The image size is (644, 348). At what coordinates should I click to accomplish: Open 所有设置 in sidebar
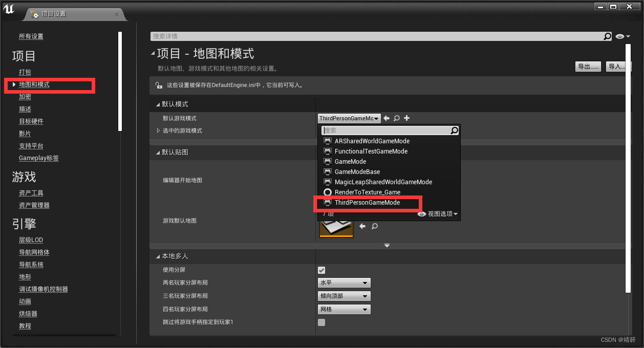click(31, 36)
